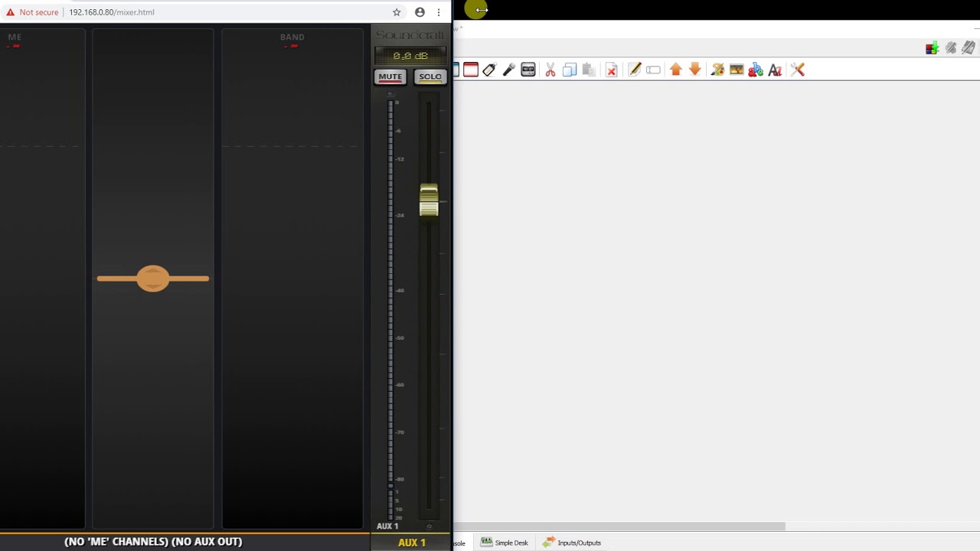Click the crossed tools settings icon
The image size is (980, 551).
click(798, 70)
